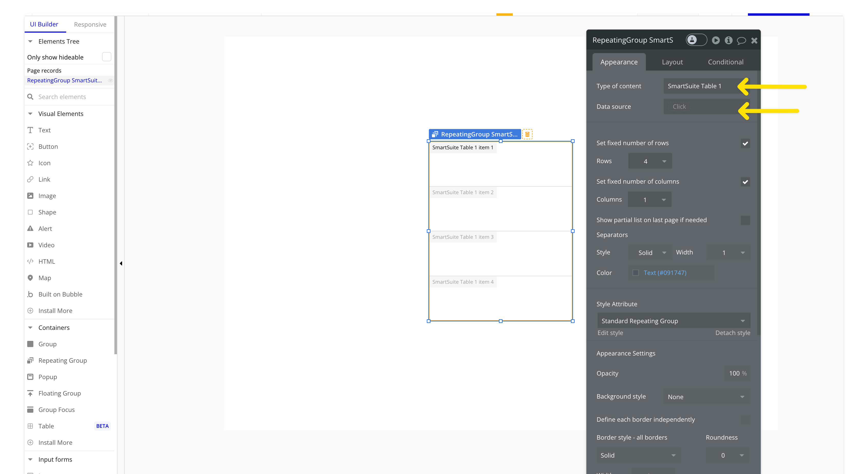Open the separator color swatch

tap(636, 273)
